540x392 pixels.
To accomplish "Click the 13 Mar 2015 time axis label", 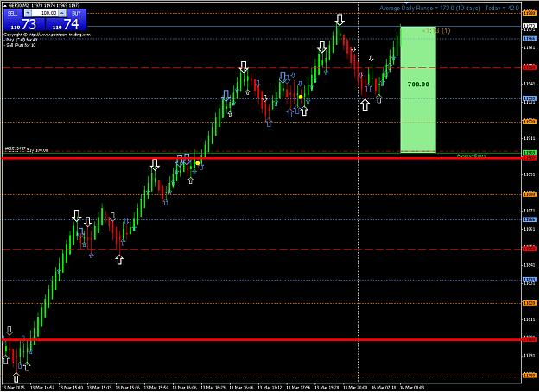I will (13, 388).
